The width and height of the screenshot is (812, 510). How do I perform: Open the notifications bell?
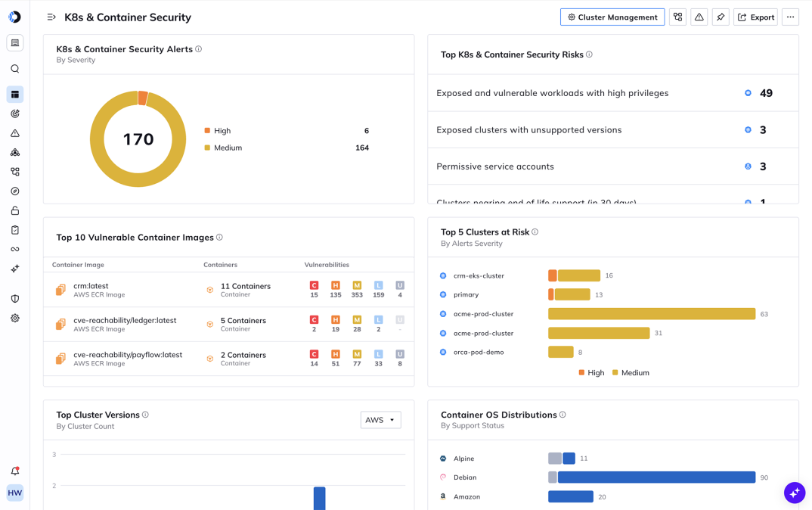coord(15,471)
